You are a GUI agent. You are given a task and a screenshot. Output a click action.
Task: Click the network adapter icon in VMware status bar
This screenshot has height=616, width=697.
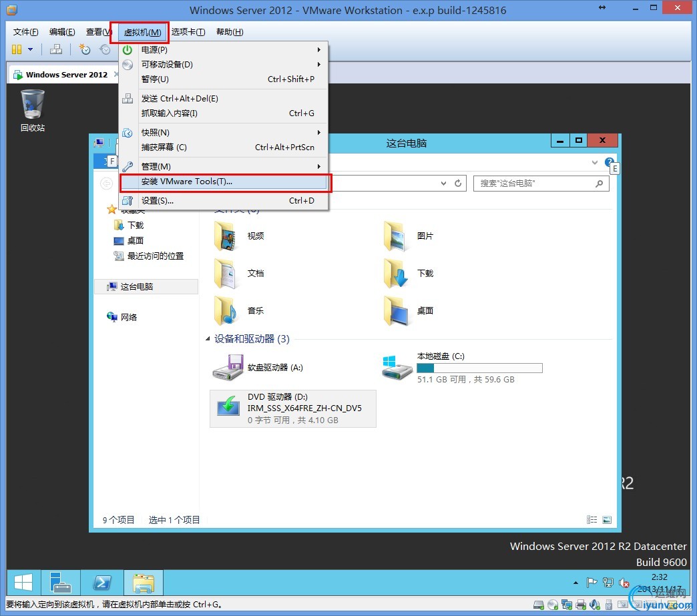567,605
